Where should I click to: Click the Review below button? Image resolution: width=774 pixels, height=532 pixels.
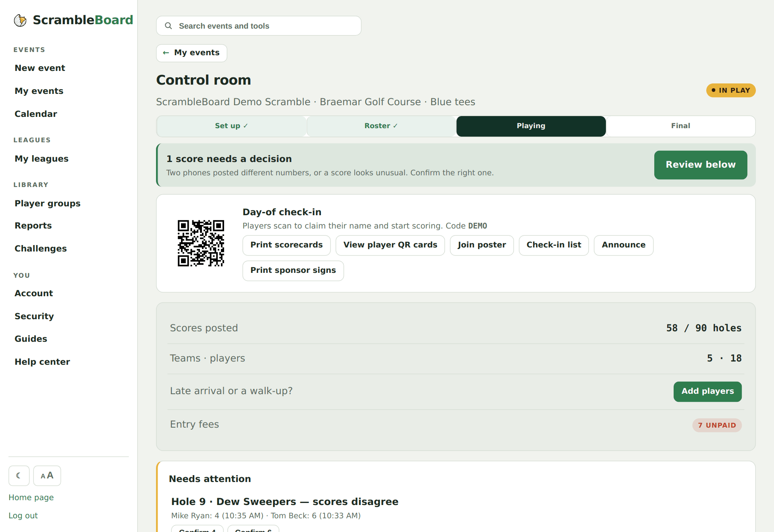click(701, 165)
